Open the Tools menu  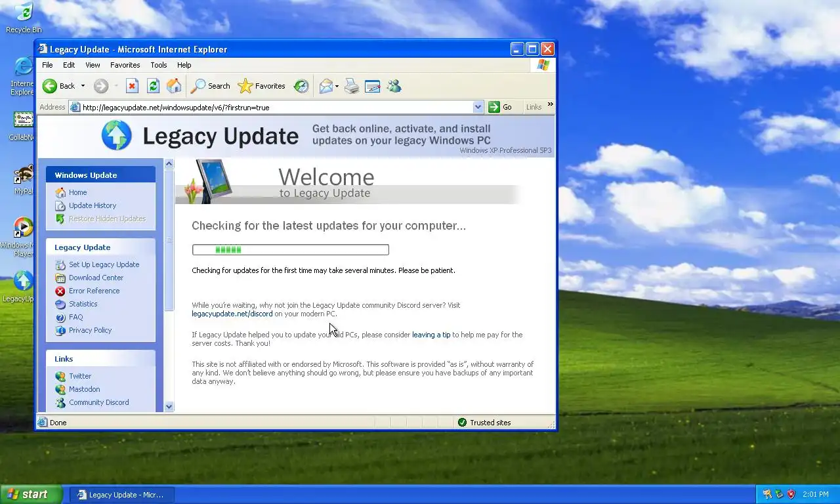[x=159, y=65]
